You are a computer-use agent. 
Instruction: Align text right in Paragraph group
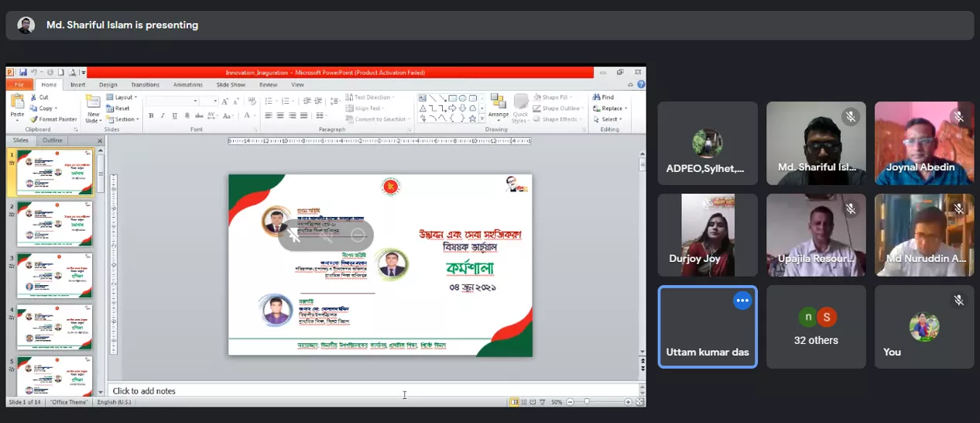(292, 116)
